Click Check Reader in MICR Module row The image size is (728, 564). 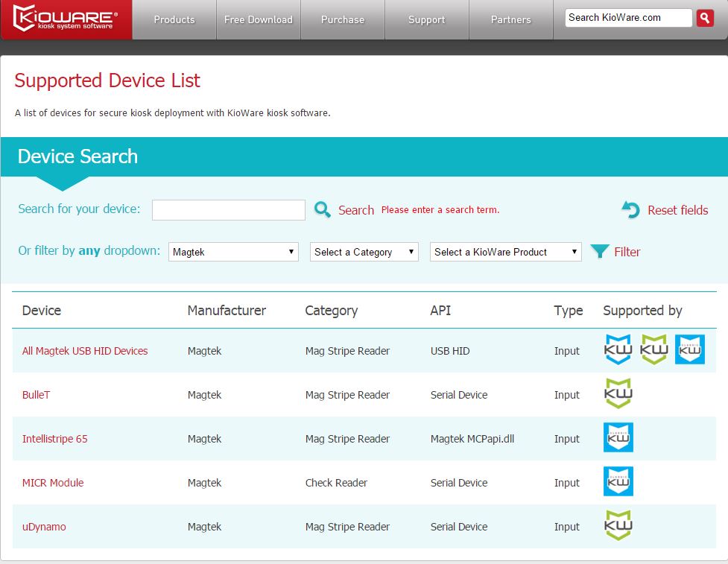coord(336,483)
